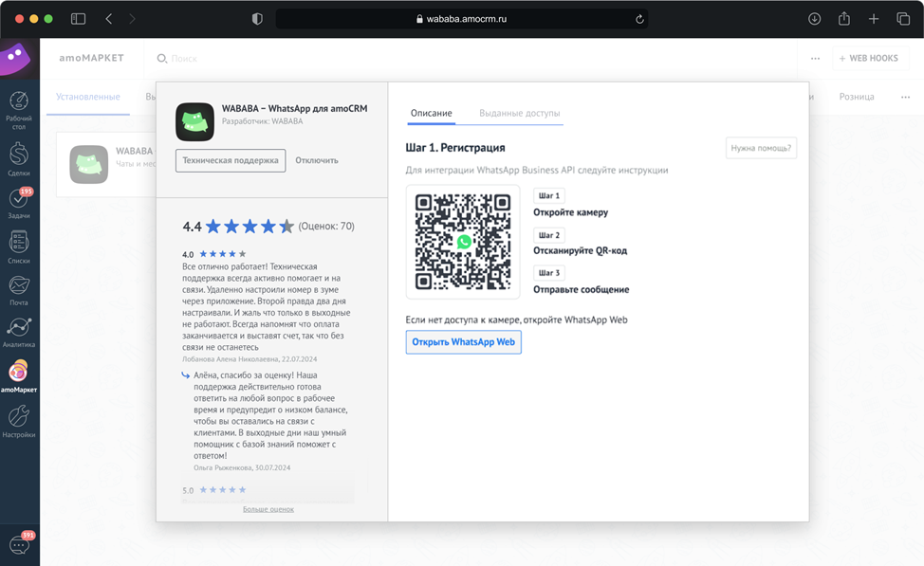Image resolution: width=924 pixels, height=566 pixels.
Task: Click the WABABA app icon in the modal
Action: 194,122
